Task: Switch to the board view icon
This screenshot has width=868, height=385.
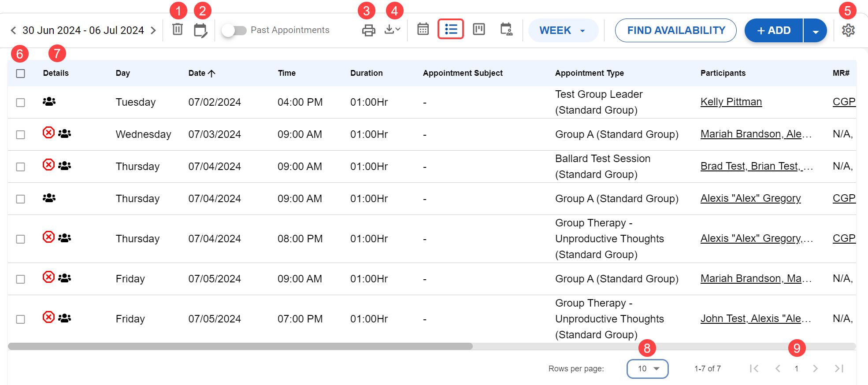Action: tap(479, 30)
